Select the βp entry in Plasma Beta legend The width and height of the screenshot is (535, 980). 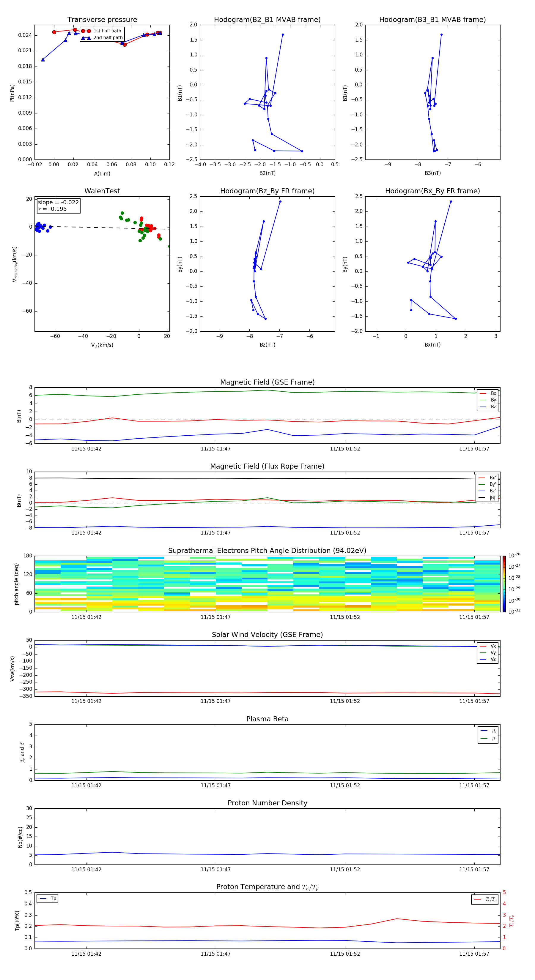point(488,731)
